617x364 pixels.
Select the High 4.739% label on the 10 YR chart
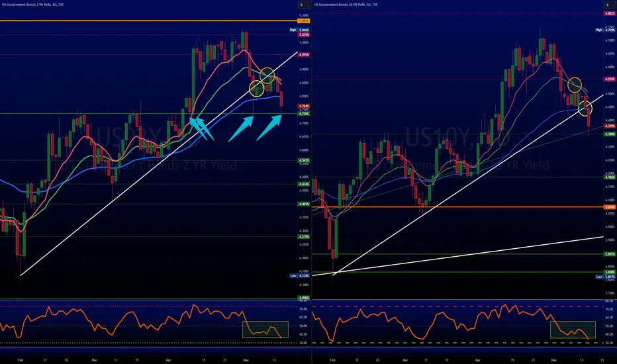tap(605, 30)
